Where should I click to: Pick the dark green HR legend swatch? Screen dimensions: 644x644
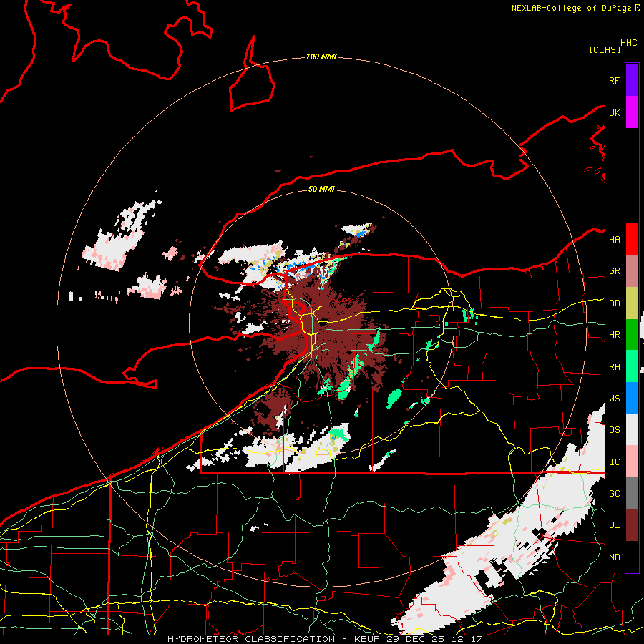632,334
